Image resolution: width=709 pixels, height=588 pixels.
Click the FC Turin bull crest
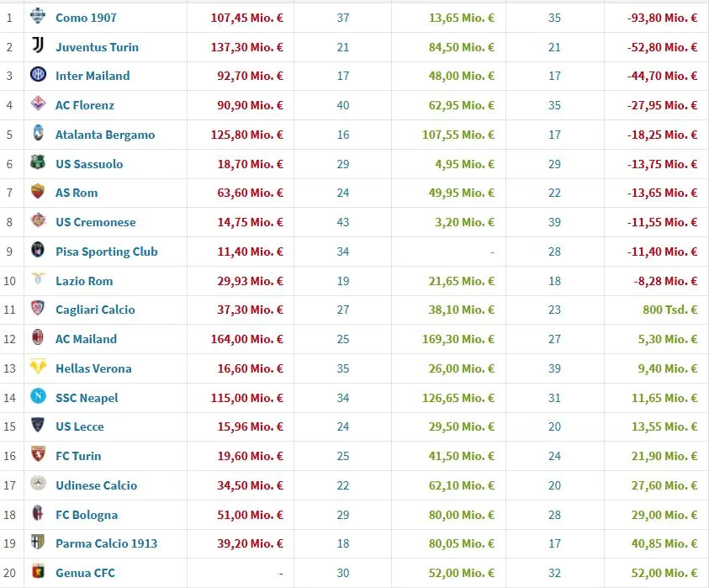pos(38,454)
